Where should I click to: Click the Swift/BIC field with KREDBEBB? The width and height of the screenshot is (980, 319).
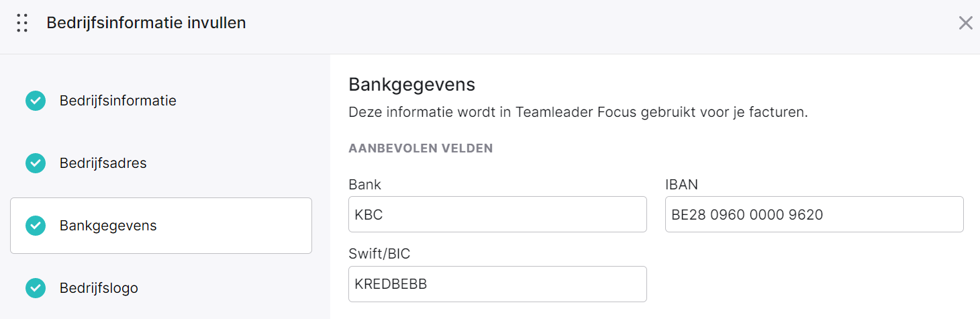(497, 284)
